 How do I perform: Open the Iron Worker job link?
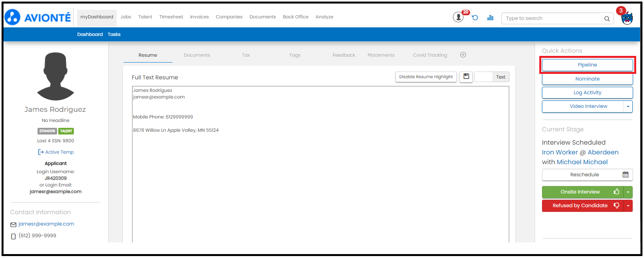click(x=560, y=152)
